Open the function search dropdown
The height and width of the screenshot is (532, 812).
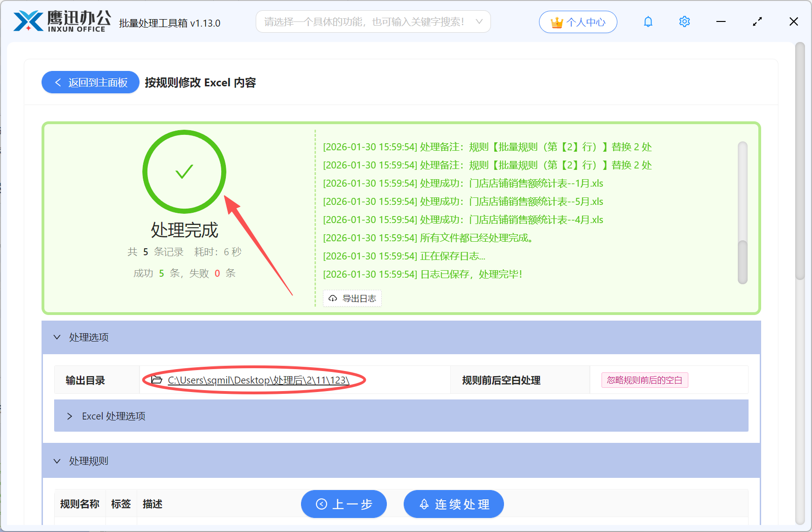point(479,21)
